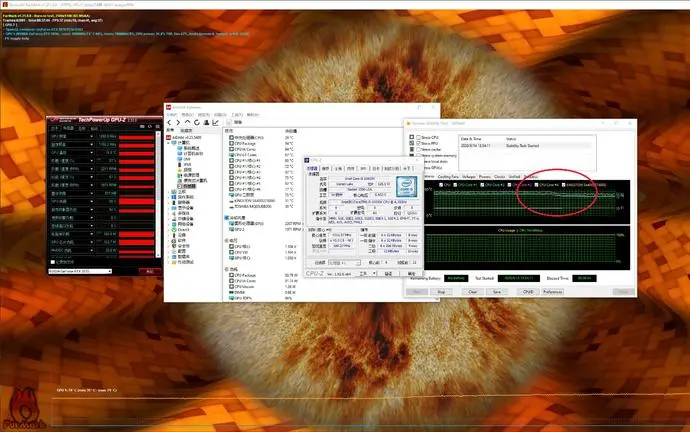Click Stop in Stability Test

pyautogui.click(x=441, y=292)
